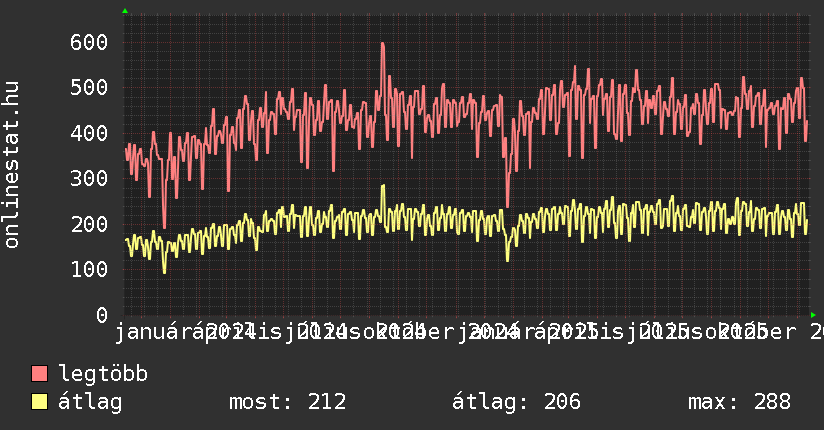Viewport: 824px width, 430px height.
Task: Select the átlag label beside yellow swatch
Action: click(90, 403)
